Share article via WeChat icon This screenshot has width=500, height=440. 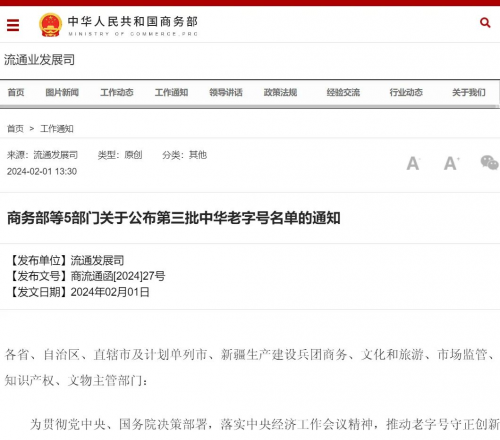click(489, 163)
